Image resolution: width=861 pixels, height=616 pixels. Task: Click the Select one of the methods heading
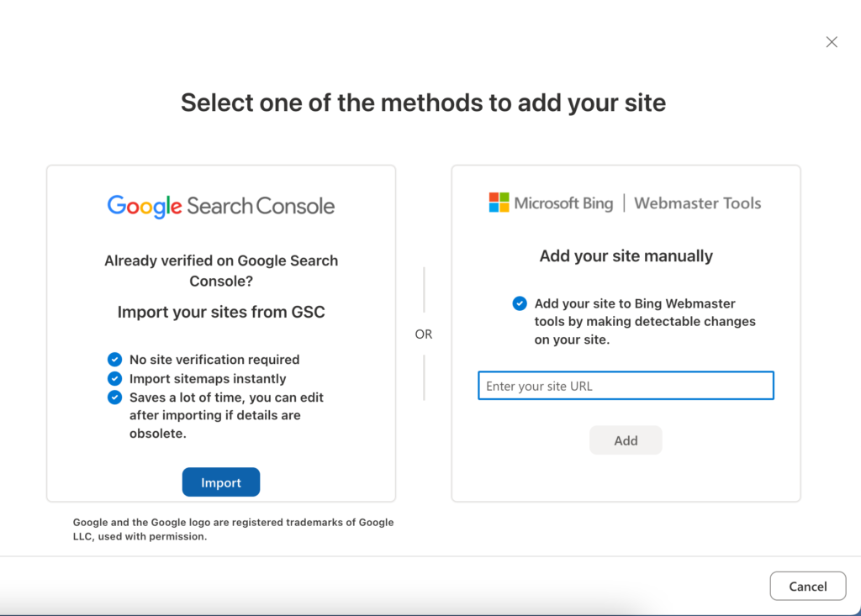pos(423,103)
